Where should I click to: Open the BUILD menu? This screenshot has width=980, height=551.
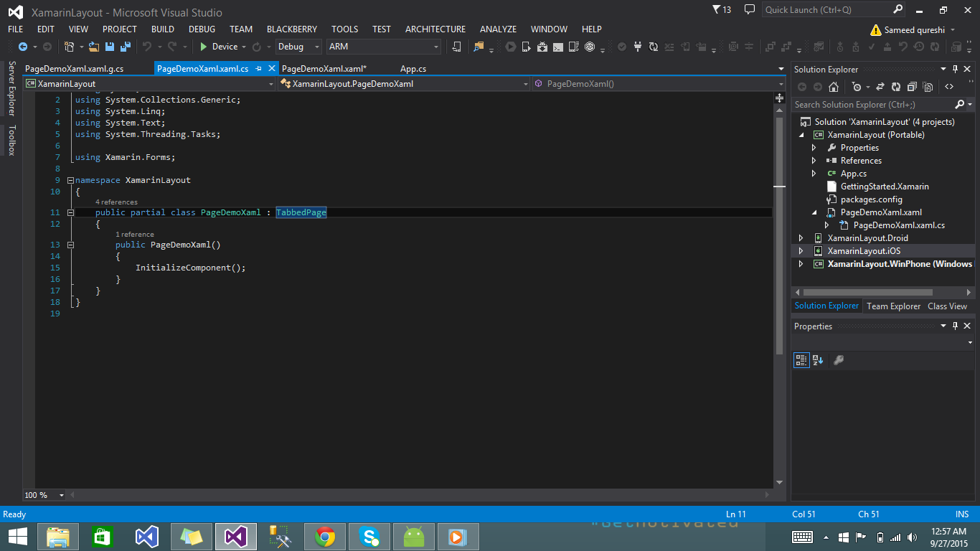click(x=163, y=29)
